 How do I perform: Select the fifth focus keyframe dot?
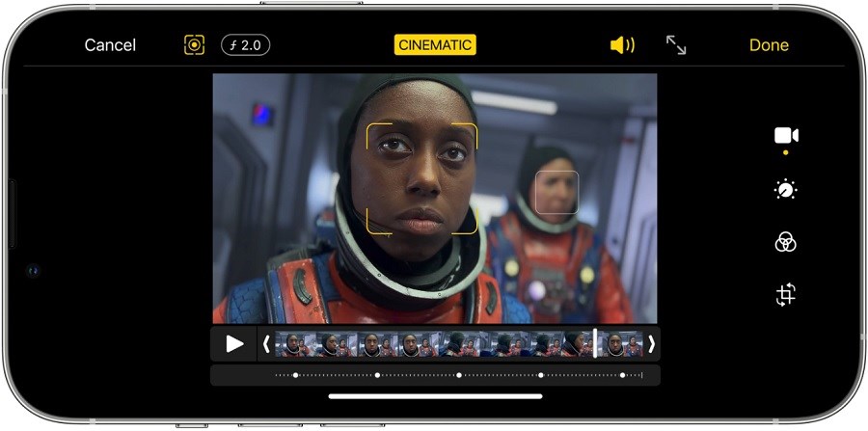click(x=622, y=375)
